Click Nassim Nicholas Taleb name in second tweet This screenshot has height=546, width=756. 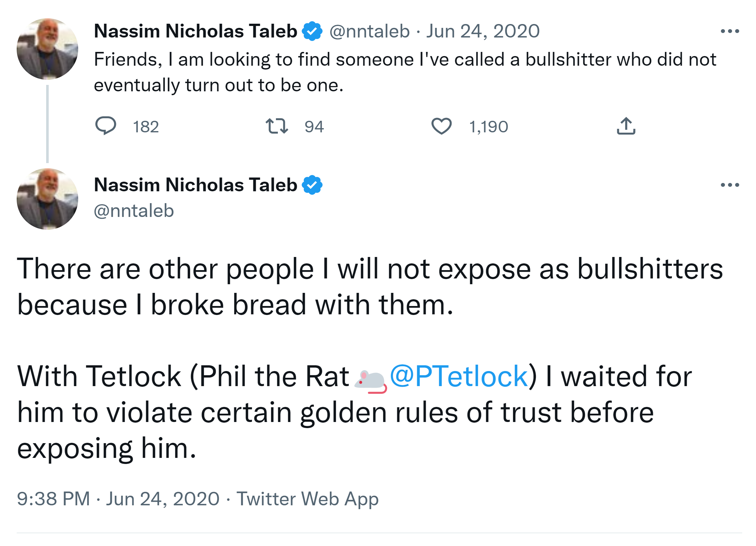point(195,185)
